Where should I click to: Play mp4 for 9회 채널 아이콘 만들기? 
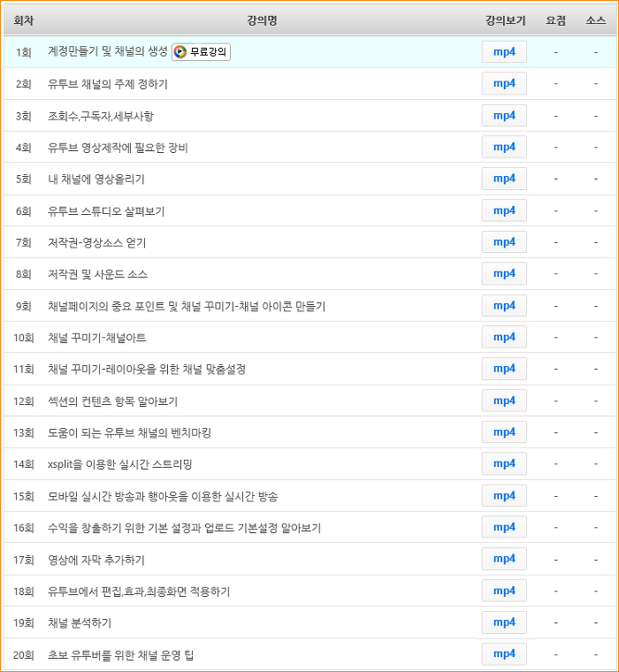pyautogui.click(x=504, y=306)
